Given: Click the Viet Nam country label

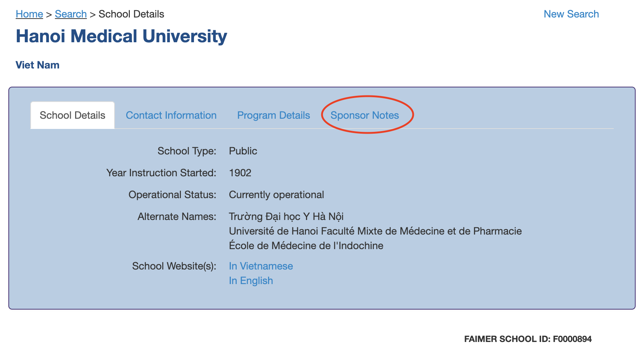Looking at the screenshot, I should (38, 65).
